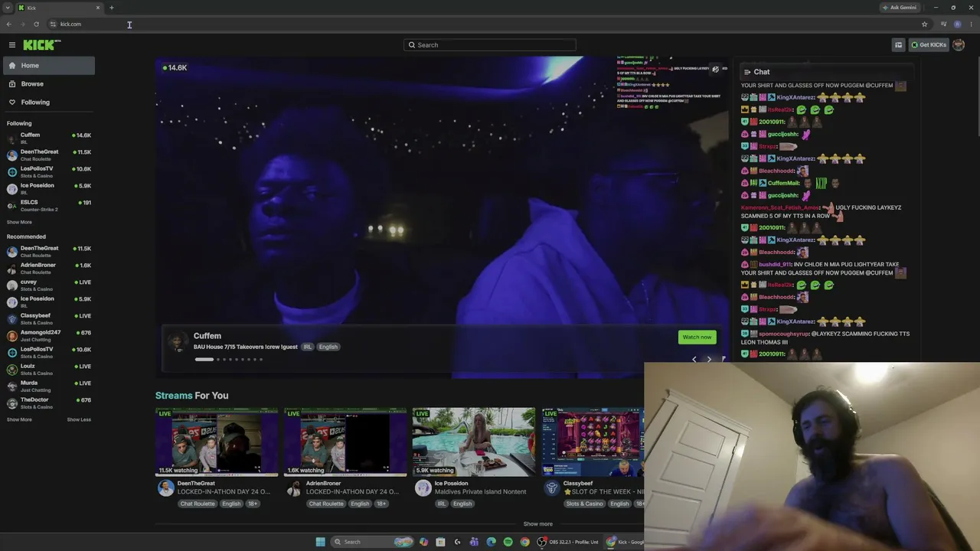Open Microsoft Teams from taskbar
Image resolution: width=980 pixels, height=551 pixels.
coord(474,542)
